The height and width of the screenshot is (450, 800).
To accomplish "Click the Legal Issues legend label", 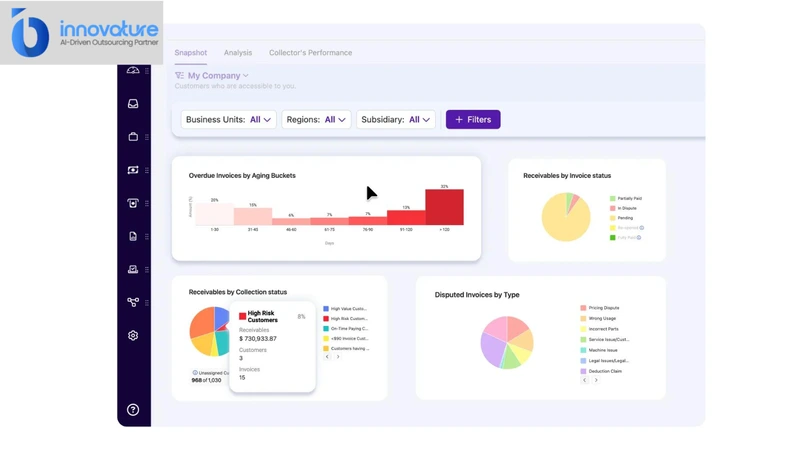I will (609, 361).
